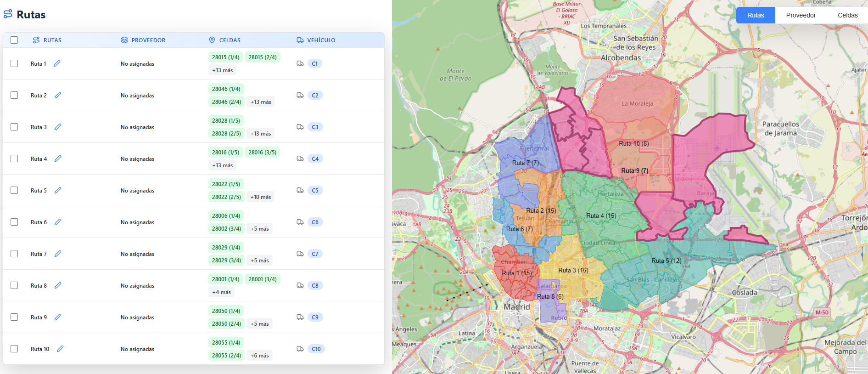Click the 28046 (1/4) cell tag
Viewport: 868px width, 374px height.
(226, 89)
